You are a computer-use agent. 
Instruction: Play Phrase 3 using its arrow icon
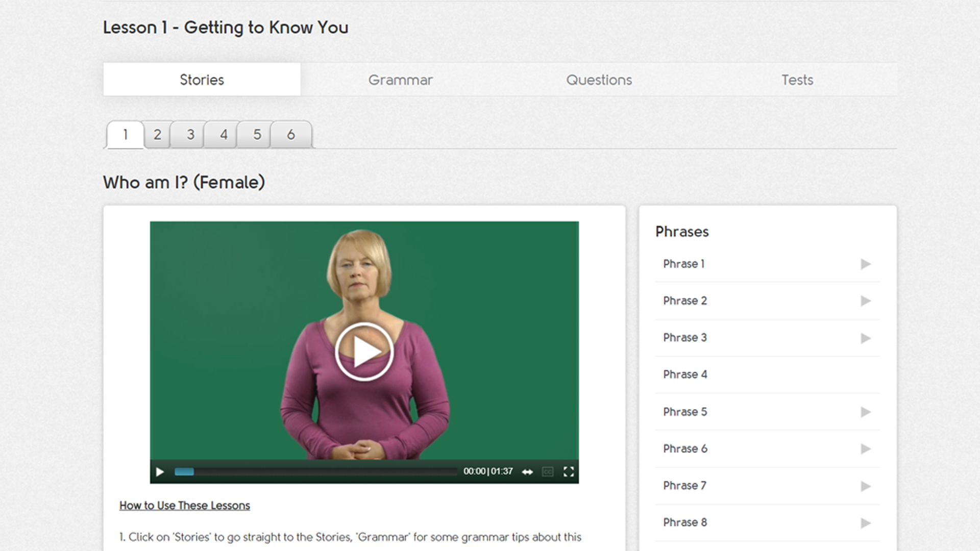(865, 338)
